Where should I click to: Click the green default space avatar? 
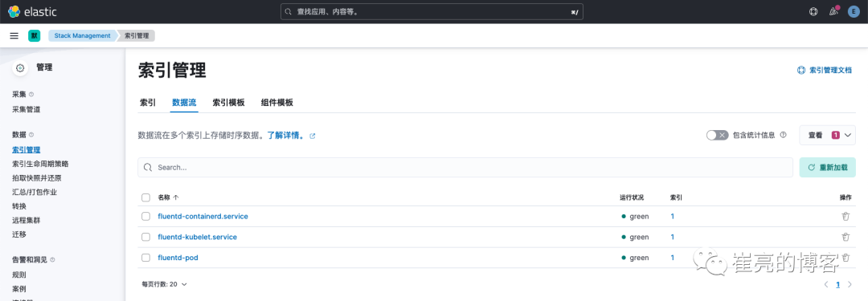pos(35,35)
